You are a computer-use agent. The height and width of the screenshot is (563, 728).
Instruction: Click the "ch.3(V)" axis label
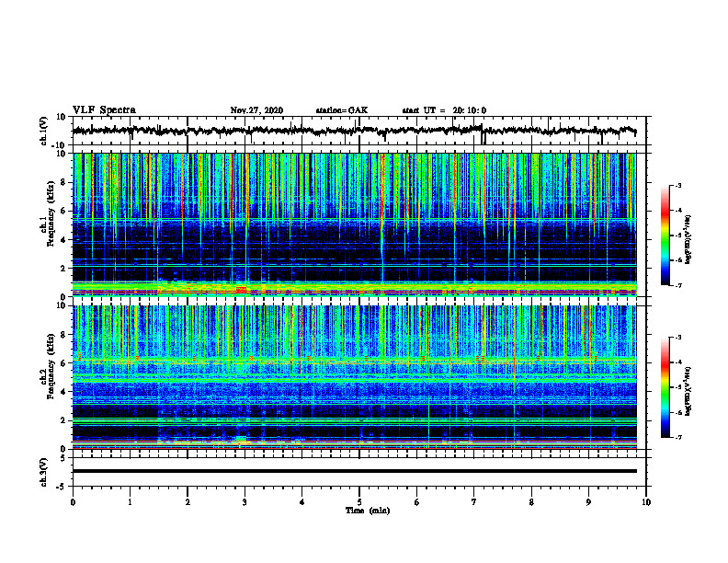[x=43, y=472]
